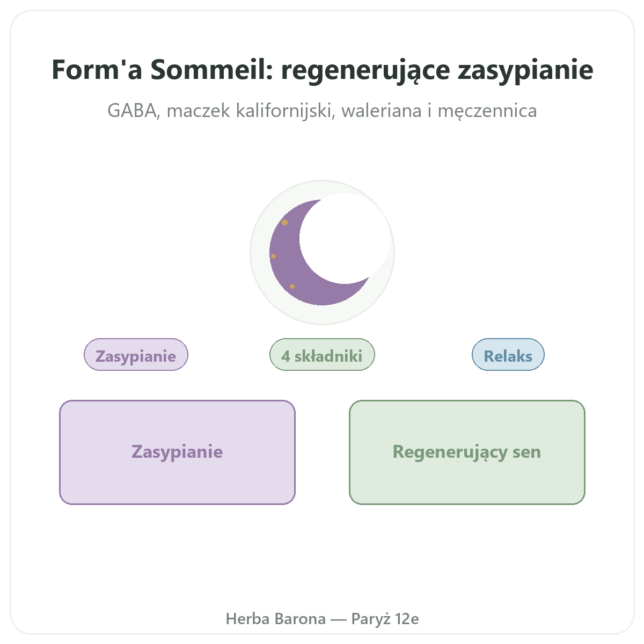Viewport: 644px width, 644px height.
Task: Click Paryż 12e in the footer
Action: pyautogui.click(x=385, y=619)
